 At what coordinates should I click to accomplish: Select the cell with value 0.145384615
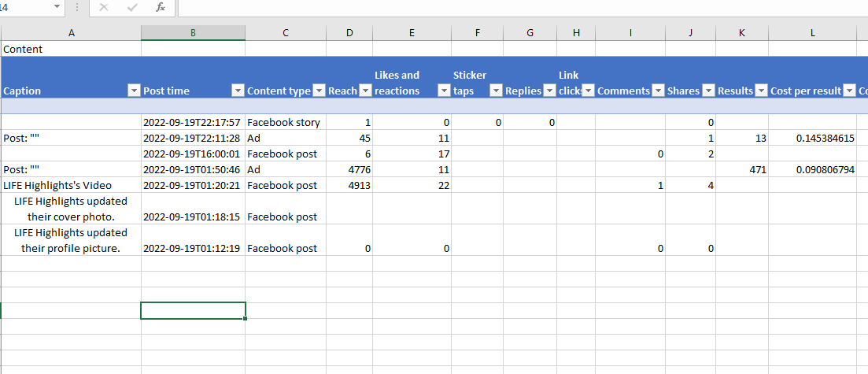pyautogui.click(x=813, y=139)
